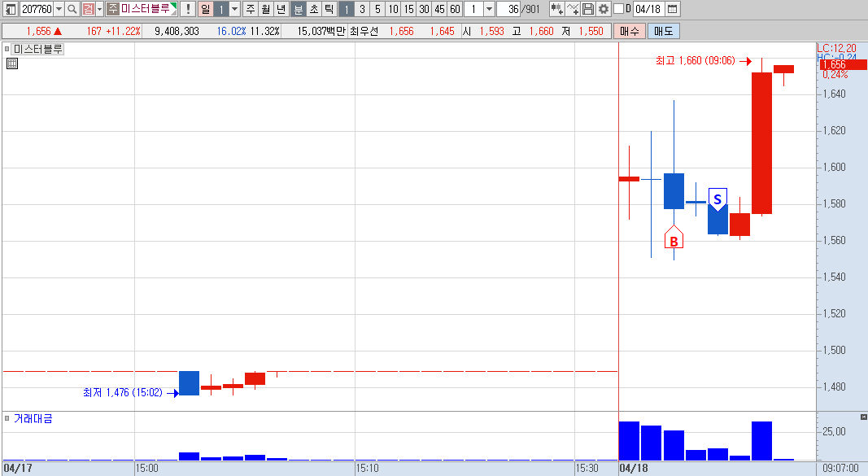This screenshot has width=868, height=476.
Task: Expand the dropdown next to 검 button
Action: [x=99, y=9]
